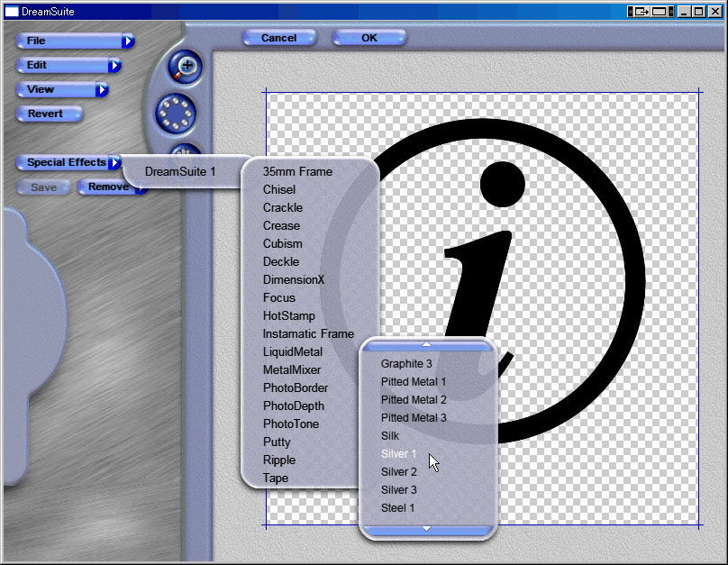728x565 pixels.
Task: Click the Save button
Action: pos(43,187)
